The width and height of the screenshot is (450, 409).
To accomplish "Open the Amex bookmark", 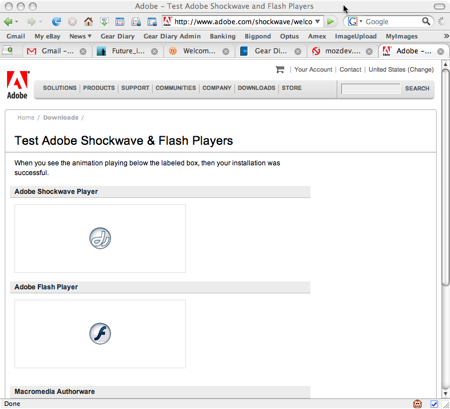I will [x=317, y=36].
